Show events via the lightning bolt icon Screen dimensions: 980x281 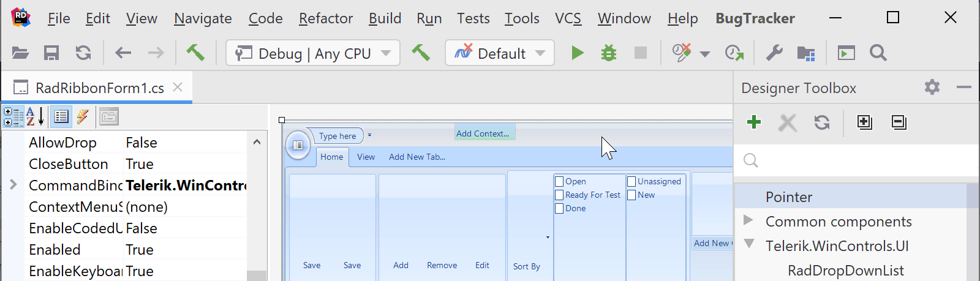(x=83, y=116)
